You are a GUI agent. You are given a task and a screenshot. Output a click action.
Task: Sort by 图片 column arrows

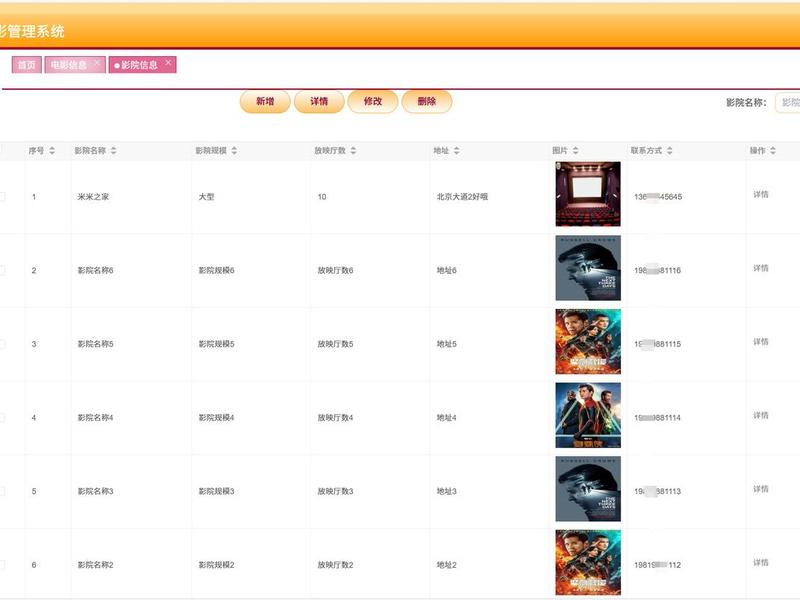click(x=576, y=151)
